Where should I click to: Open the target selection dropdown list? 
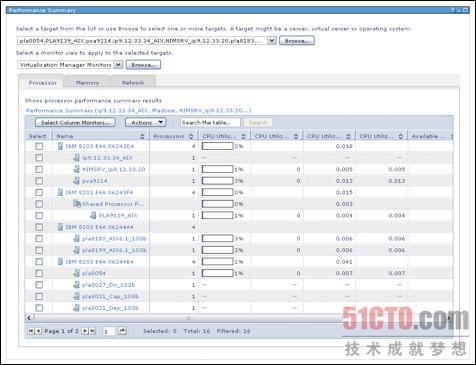[272, 41]
